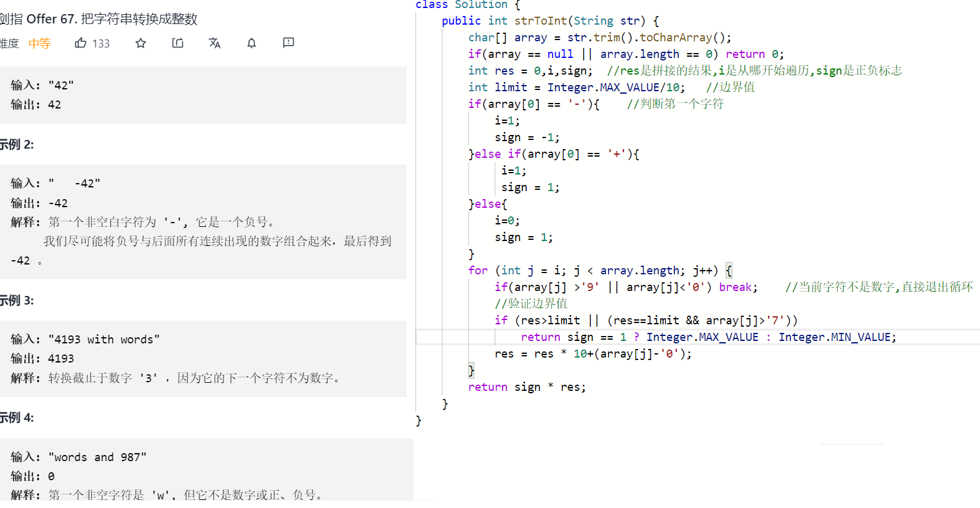Click the explanation text for example 3
Viewport: 980px width, 508px height.
176,378
